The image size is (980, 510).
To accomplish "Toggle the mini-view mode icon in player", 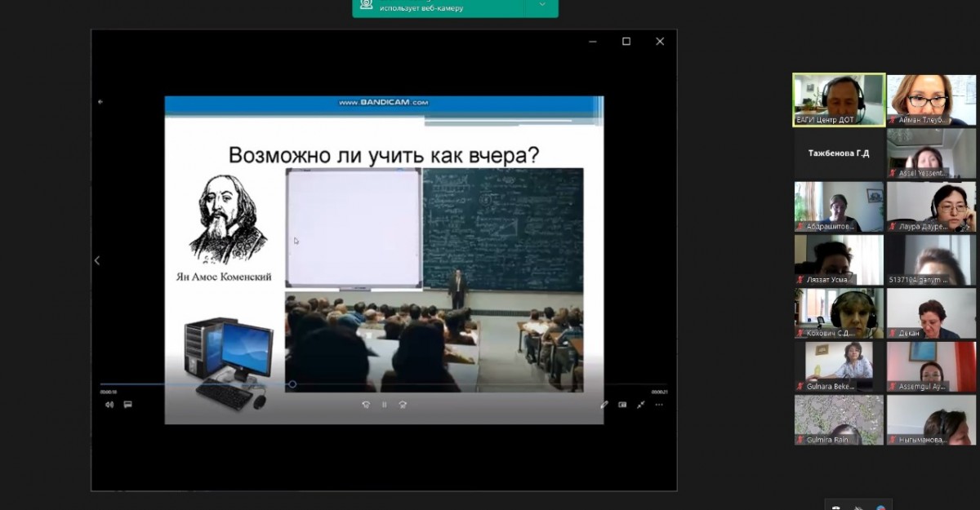I will point(622,404).
